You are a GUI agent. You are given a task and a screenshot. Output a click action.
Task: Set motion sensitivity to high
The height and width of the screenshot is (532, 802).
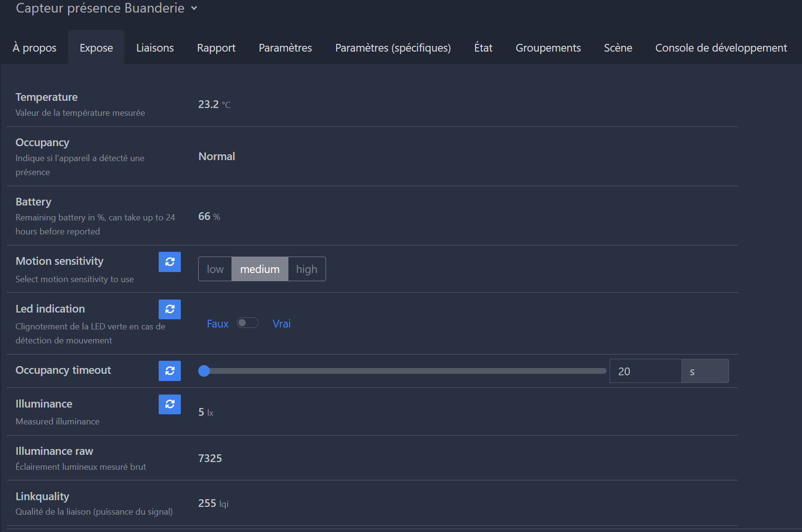point(307,269)
